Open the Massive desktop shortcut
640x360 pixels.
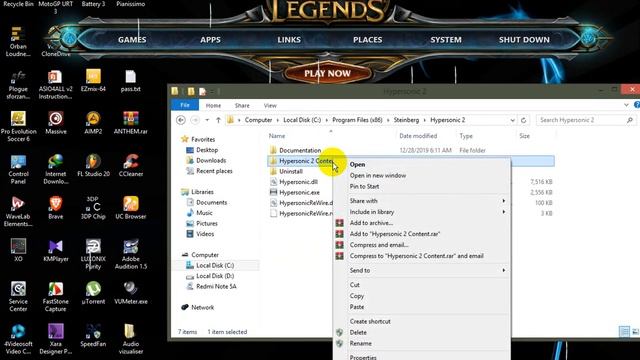(56, 123)
